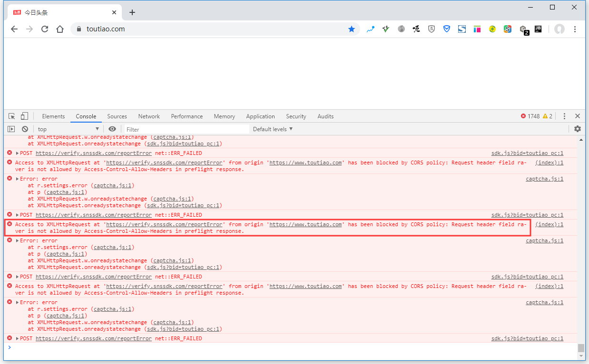Switch to the Elements tab
This screenshot has width=589, height=364.
pos(53,116)
